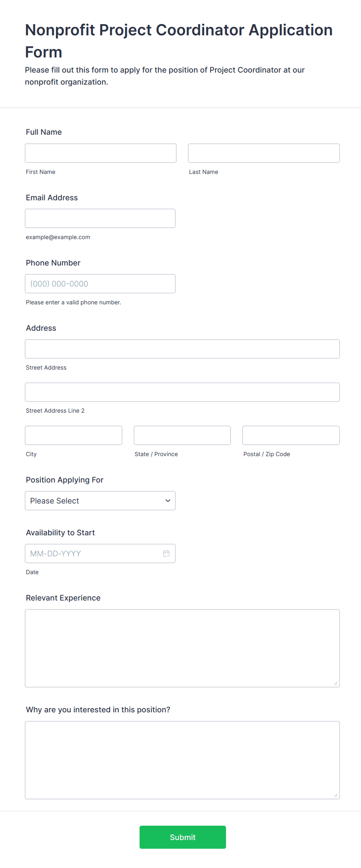The image size is (361, 868).
Task: Click into the Last Name field
Action: pos(264,153)
